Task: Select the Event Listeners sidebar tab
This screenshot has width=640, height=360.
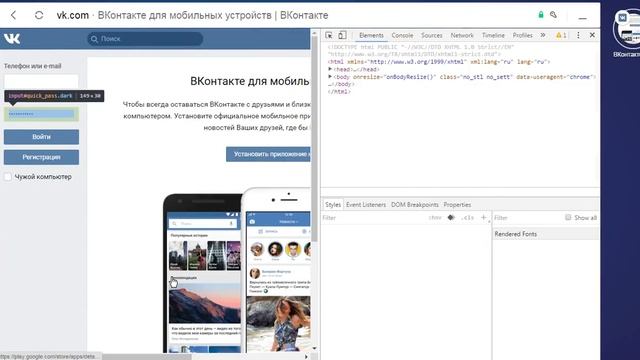Action: point(366,205)
